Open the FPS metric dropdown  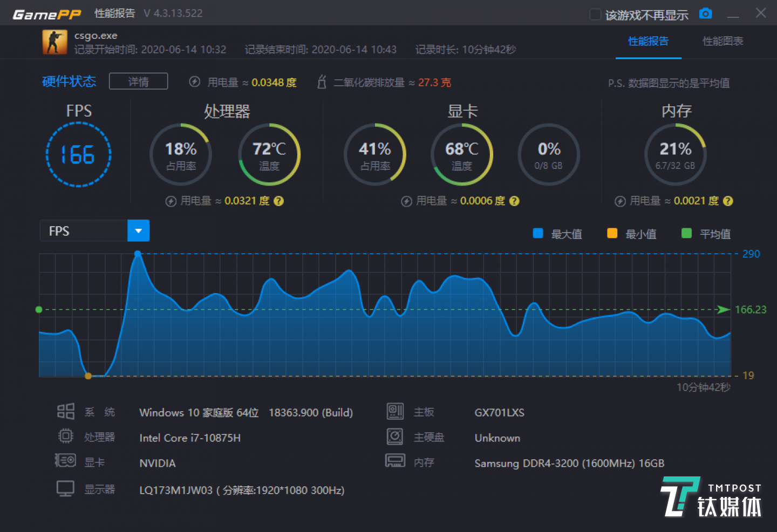click(x=138, y=230)
